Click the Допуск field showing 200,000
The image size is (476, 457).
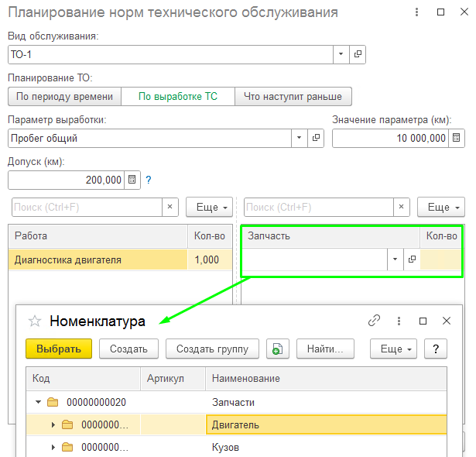tap(67, 180)
